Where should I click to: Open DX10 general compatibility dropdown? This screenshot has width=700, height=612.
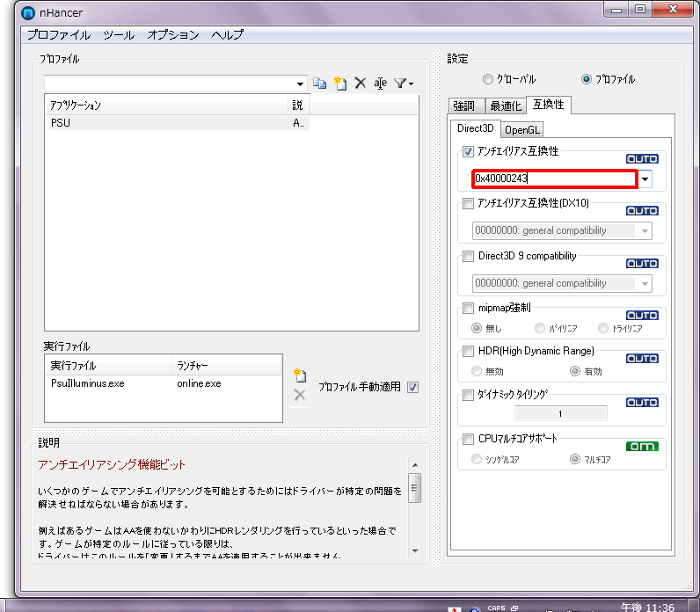pyautogui.click(x=645, y=231)
